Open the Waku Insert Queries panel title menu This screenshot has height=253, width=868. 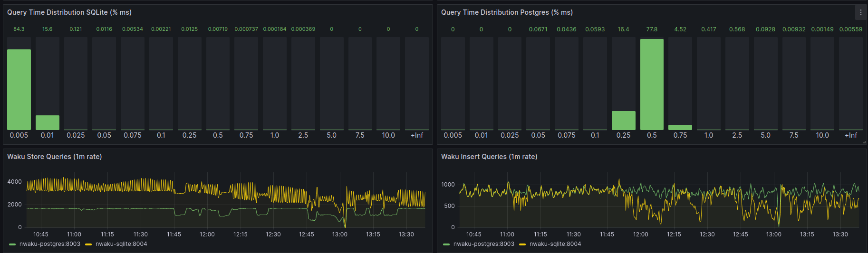coord(489,157)
